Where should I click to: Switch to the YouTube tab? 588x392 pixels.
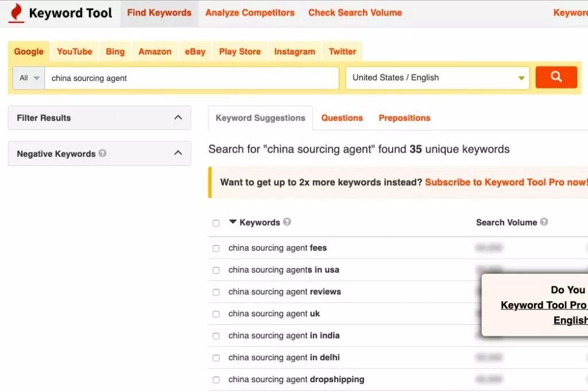(x=75, y=52)
